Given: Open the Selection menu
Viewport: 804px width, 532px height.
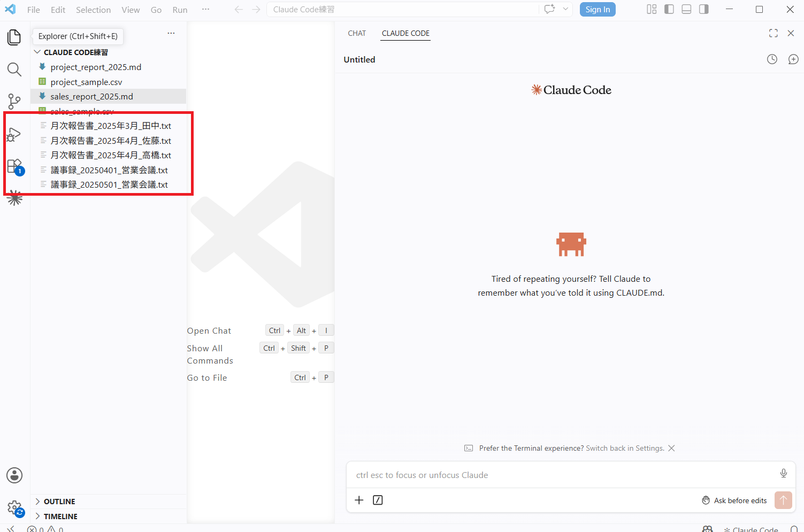Looking at the screenshot, I should click(93, 10).
